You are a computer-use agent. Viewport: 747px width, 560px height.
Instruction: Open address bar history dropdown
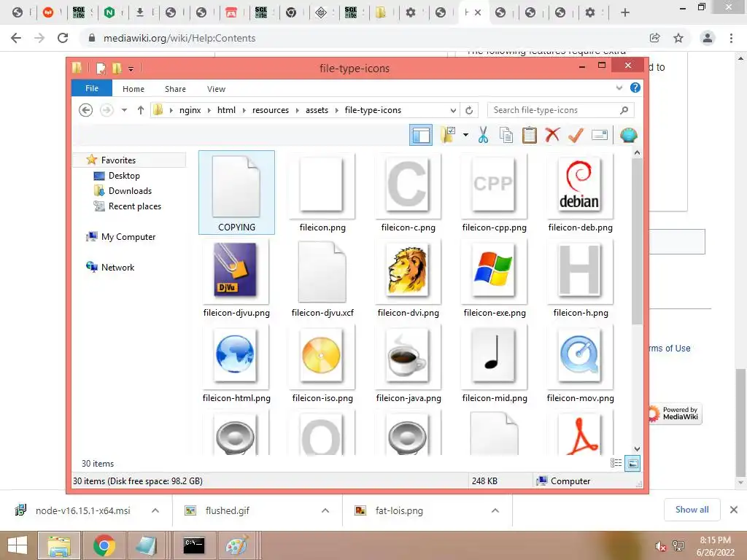pyautogui.click(x=453, y=111)
